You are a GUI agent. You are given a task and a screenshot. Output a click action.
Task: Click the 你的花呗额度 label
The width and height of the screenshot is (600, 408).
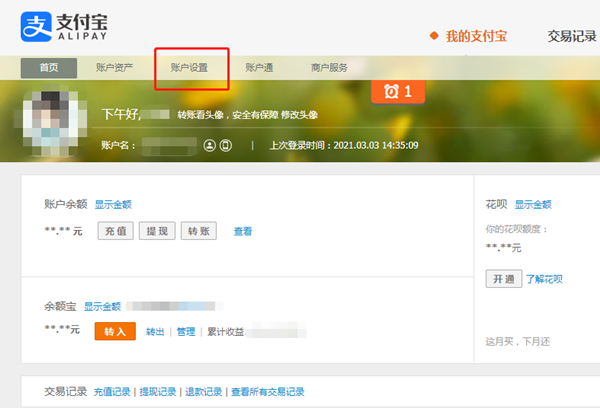pos(517,229)
